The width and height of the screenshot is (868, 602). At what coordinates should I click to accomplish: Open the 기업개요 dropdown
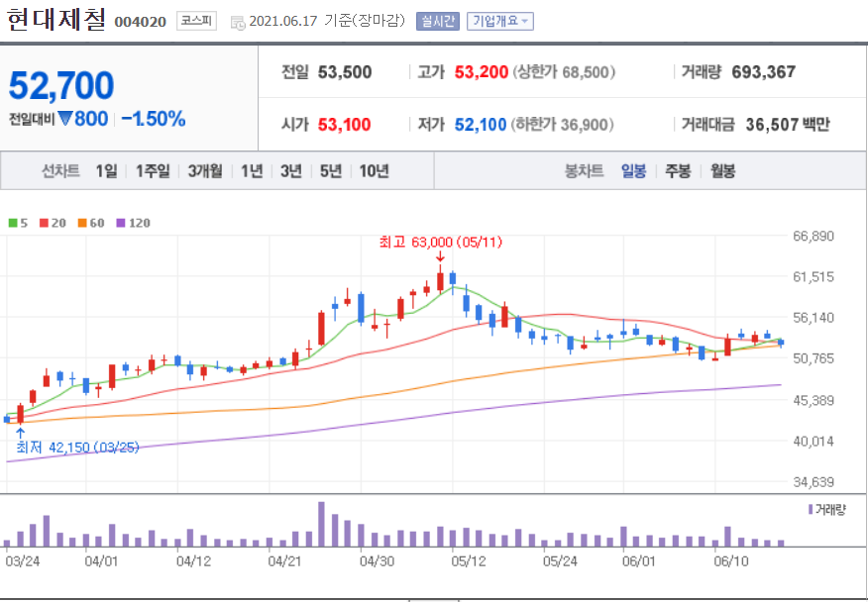click(x=499, y=21)
